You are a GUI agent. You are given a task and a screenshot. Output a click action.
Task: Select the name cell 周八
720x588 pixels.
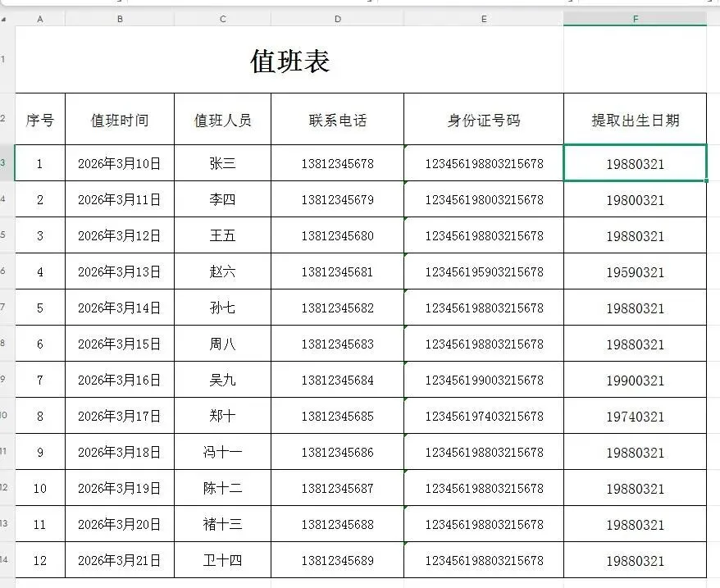click(223, 343)
